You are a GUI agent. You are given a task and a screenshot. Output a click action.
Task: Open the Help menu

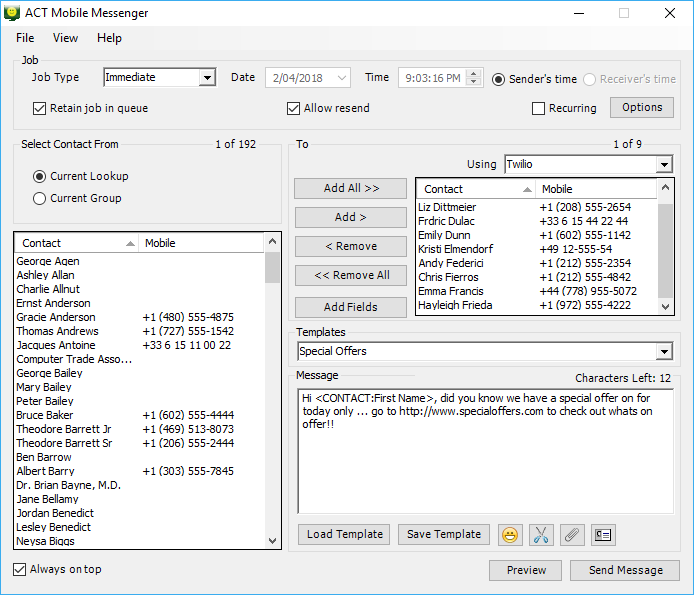[109, 38]
